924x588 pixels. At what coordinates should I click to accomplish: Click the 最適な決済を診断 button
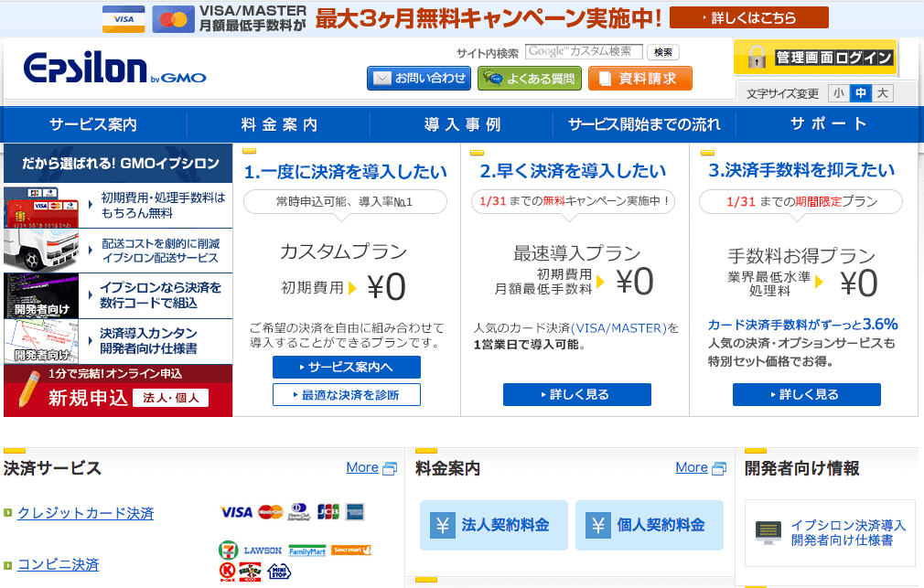click(x=347, y=395)
